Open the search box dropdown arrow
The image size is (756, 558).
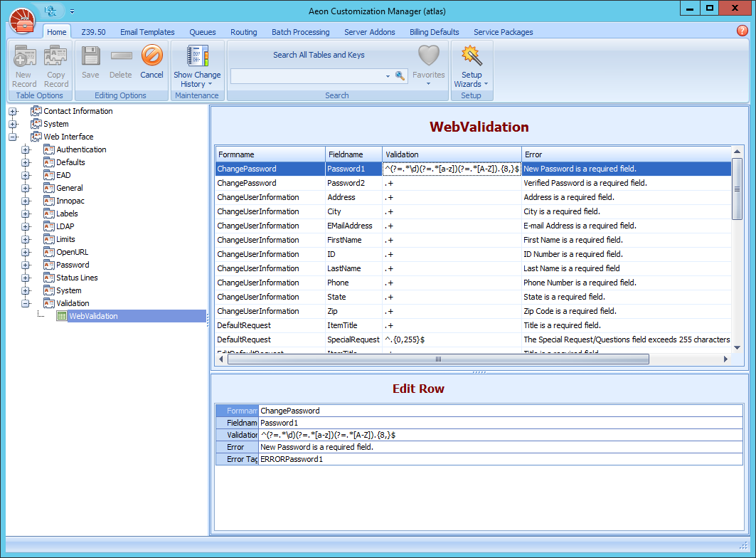click(388, 75)
